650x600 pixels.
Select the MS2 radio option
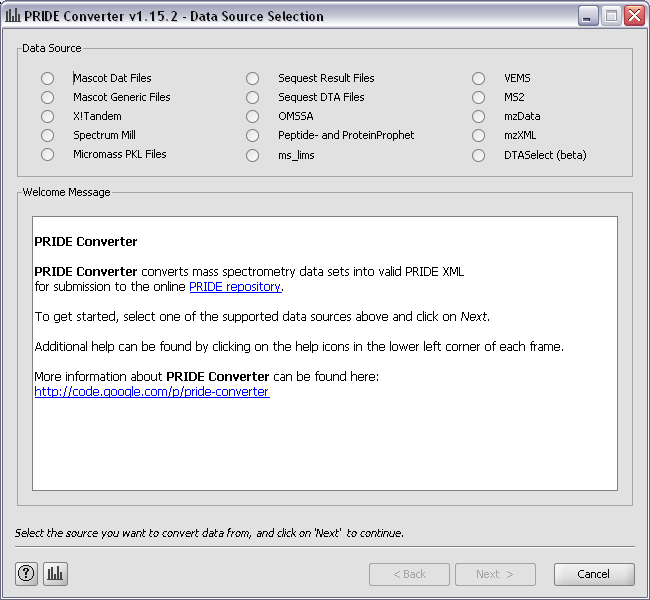(x=479, y=97)
